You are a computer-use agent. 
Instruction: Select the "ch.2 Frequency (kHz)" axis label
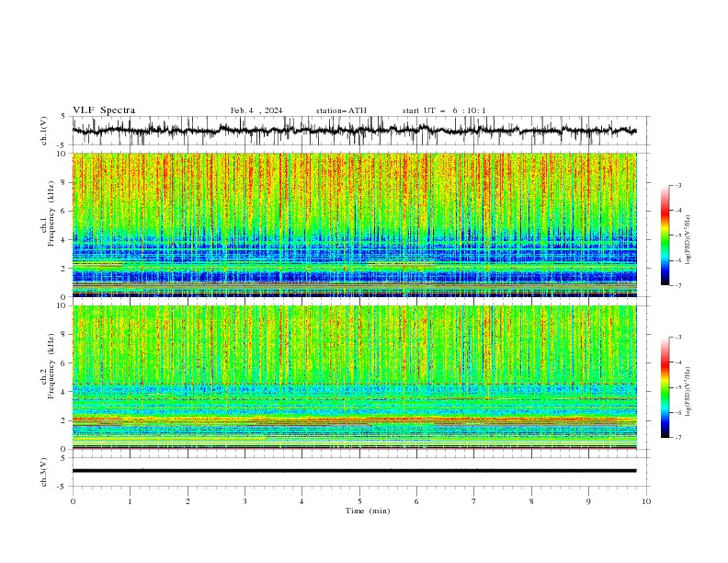coord(48,365)
